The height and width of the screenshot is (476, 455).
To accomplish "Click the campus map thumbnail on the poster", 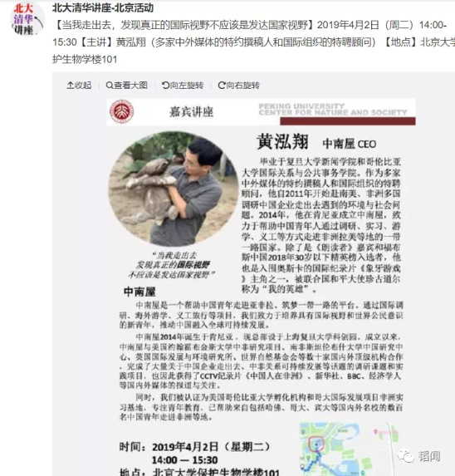I will point(348,449).
